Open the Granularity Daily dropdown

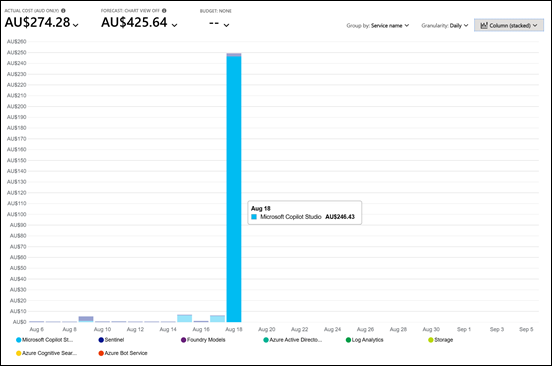point(445,25)
